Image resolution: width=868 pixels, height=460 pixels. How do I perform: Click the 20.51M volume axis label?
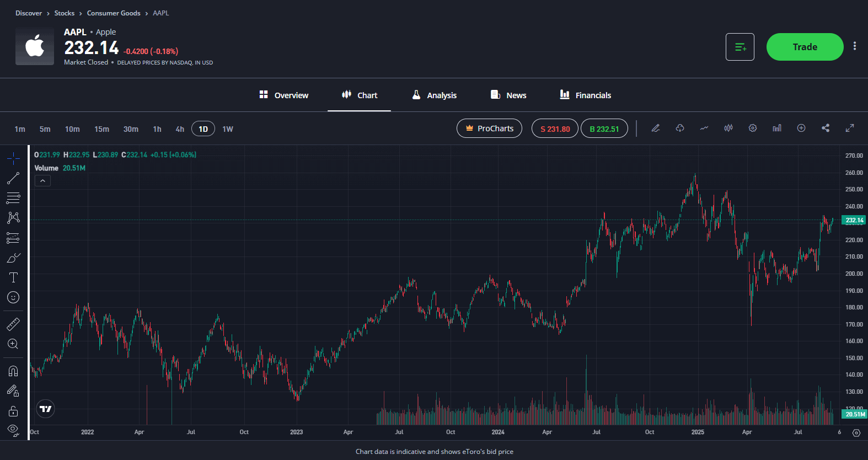tap(854, 414)
